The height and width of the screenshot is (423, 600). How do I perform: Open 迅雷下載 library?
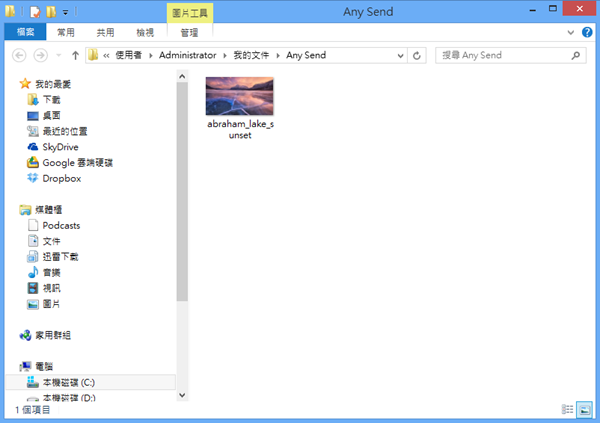[x=60, y=257]
